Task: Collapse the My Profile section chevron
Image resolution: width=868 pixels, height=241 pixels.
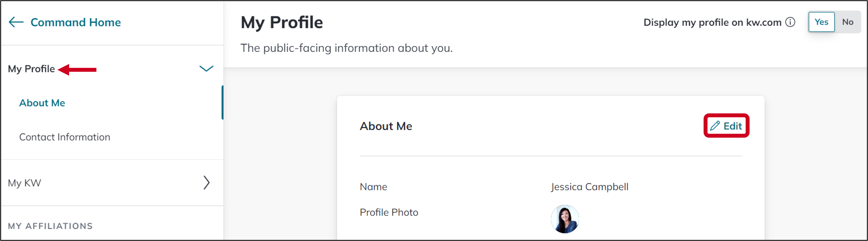Action: [206, 69]
